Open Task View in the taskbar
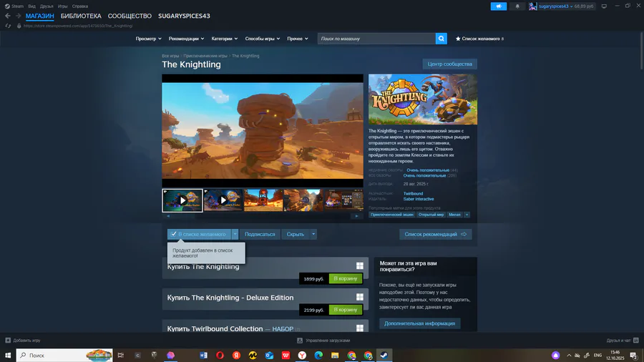 pyautogui.click(x=121, y=355)
